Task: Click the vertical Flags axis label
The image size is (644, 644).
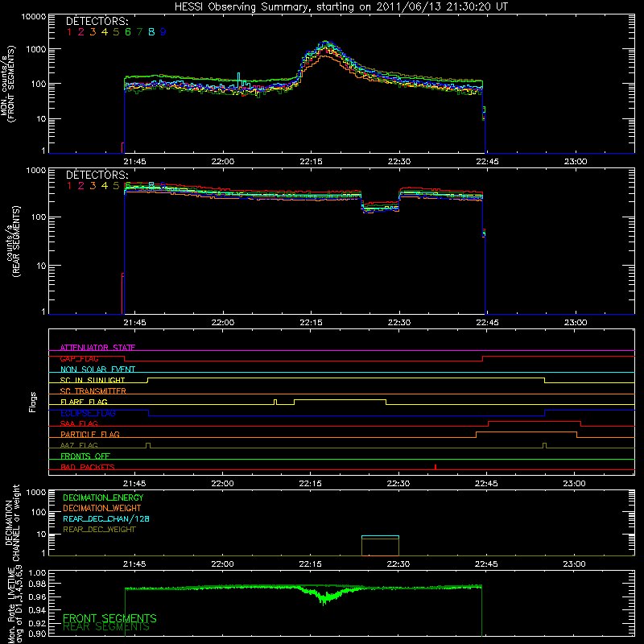Action: (x=33, y=402)
